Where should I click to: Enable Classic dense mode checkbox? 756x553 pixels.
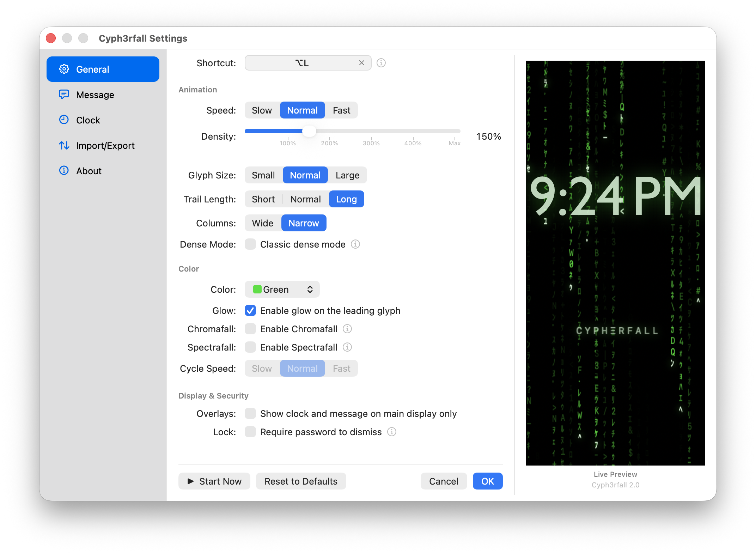click(x=250, y=244)
